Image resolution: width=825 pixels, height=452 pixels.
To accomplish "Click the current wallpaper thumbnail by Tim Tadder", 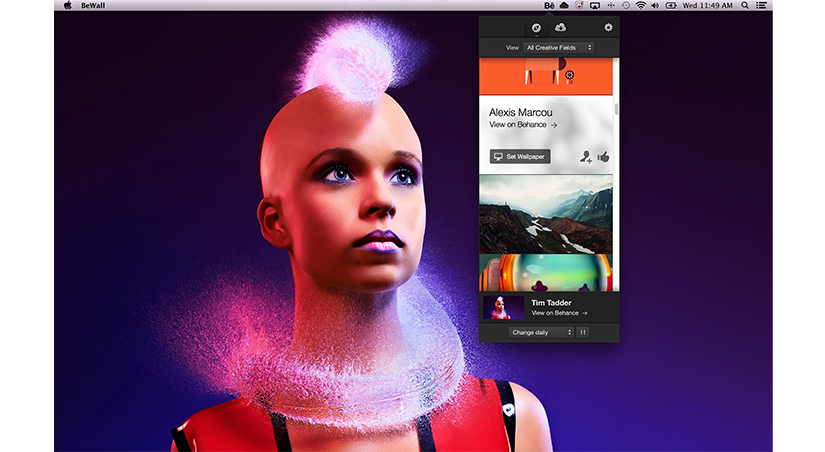I will (504, 307).
